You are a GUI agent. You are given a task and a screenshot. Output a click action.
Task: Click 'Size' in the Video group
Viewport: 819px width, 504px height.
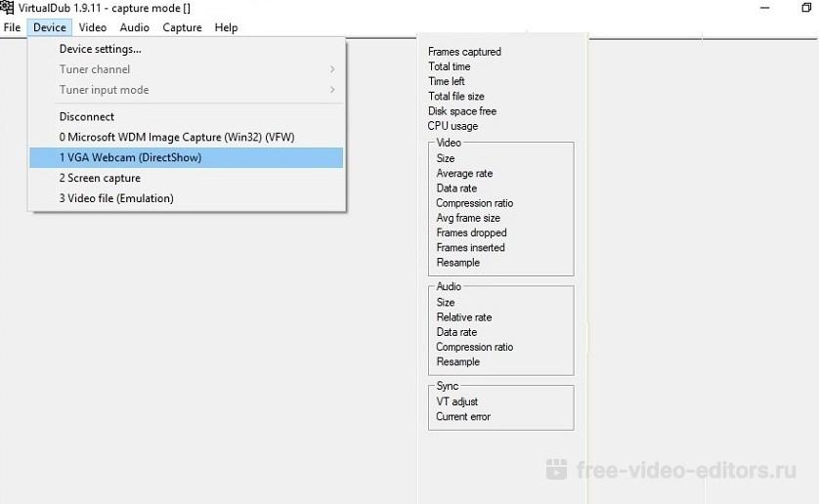pyautogui.click(x=446, y=158)
